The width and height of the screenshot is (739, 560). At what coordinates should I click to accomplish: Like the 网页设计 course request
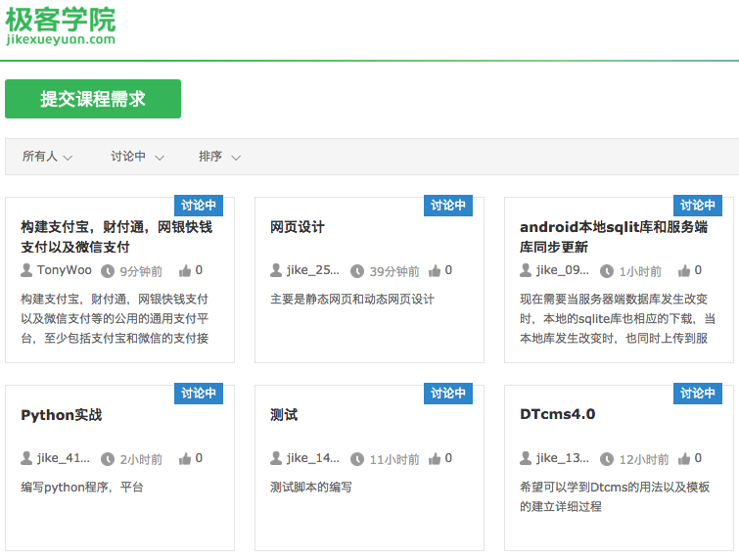[435, 270]
